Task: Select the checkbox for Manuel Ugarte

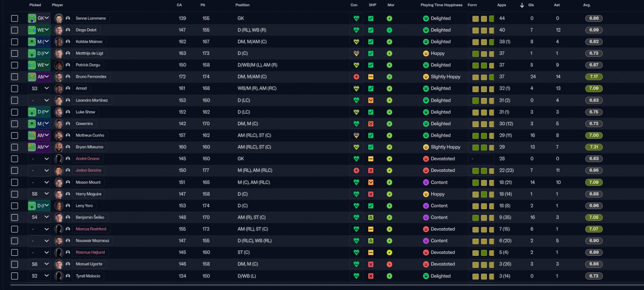Action: [x=15, y=264]
